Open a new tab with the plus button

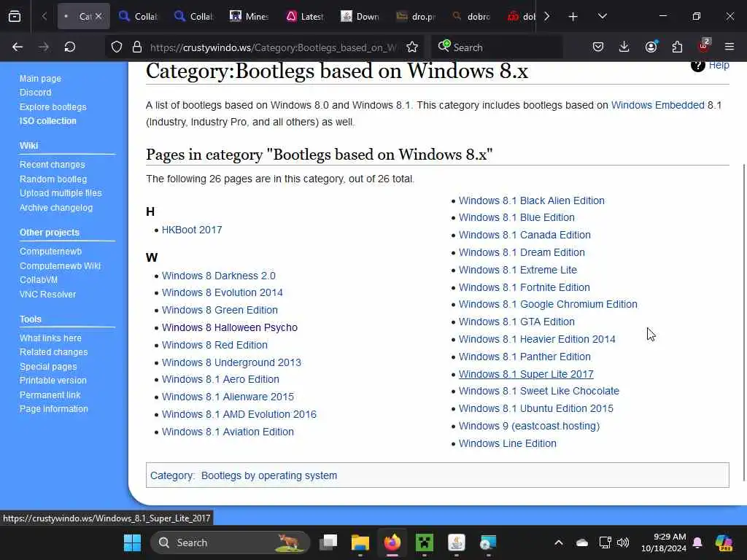pos(573,17)
